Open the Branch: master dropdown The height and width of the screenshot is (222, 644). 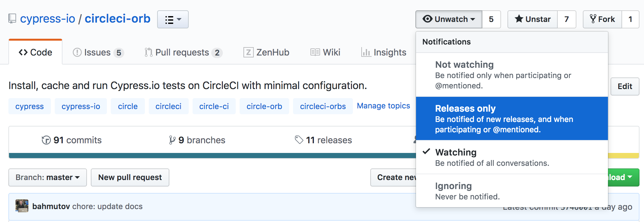pos(48,177)
